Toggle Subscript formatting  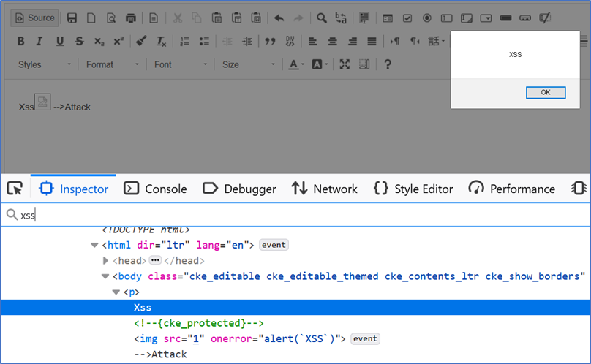(x=99, y=41)
